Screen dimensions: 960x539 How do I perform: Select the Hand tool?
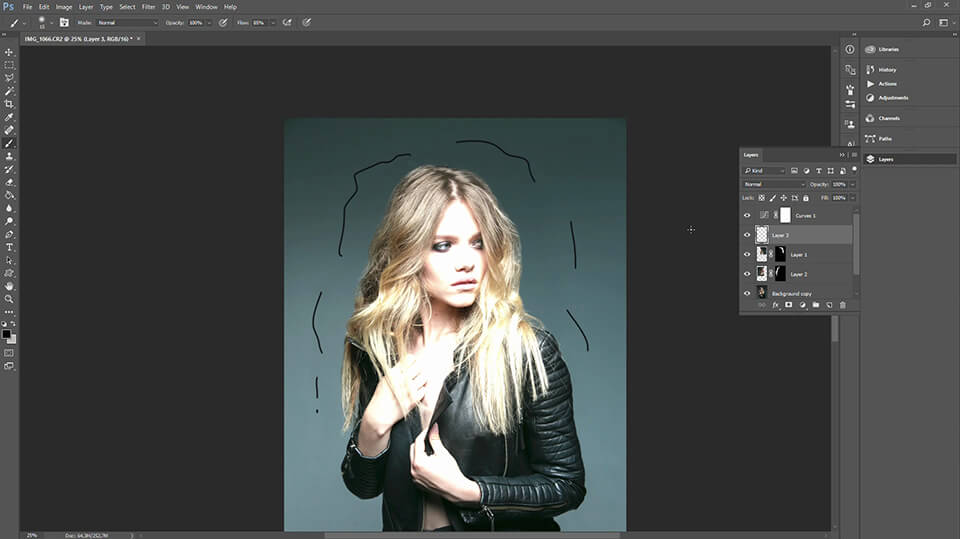pyautogui.click(x=9, y=286)
